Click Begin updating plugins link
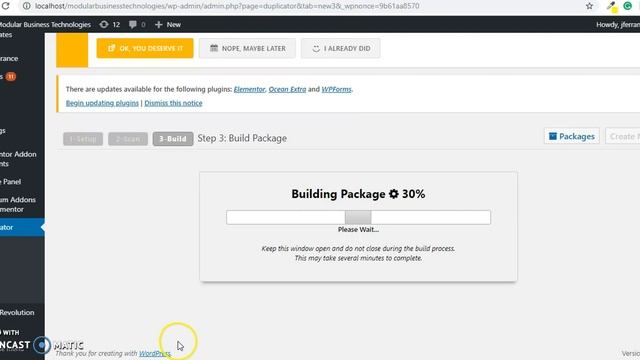This screenshot has height=360, width=640. click(102, 103)
